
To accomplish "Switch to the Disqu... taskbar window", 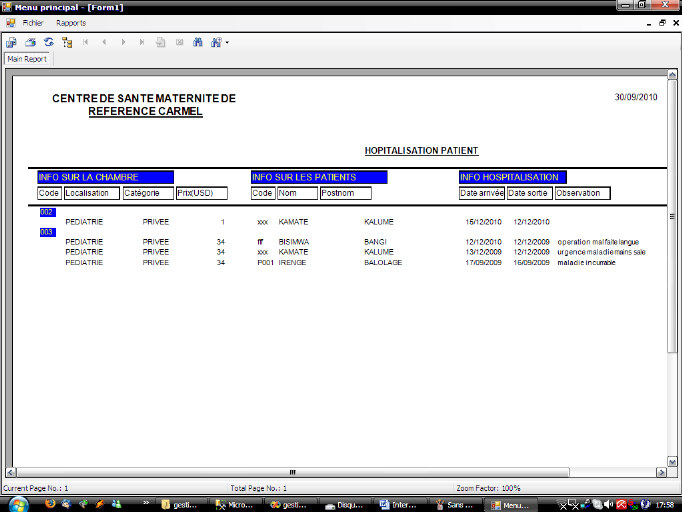I will [344, 505].
